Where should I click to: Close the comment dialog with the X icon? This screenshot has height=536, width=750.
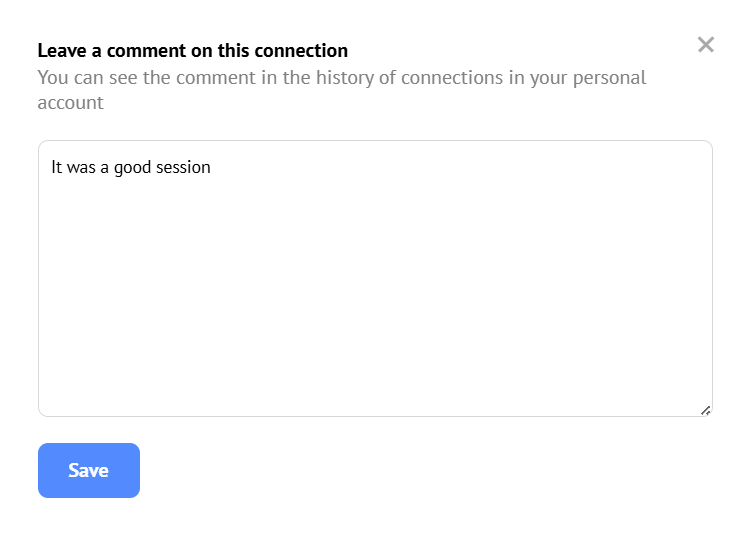[706, 44]
